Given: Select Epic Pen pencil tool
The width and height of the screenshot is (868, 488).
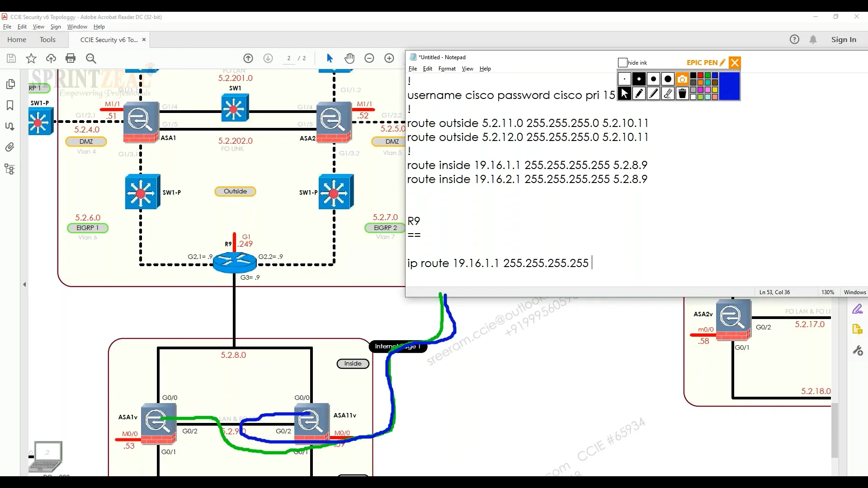Looking at the screenshot, I should coord(639,94).
